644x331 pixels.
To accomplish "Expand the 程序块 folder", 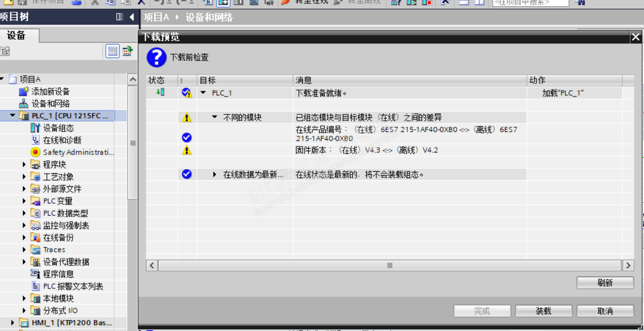I will coord(24,164).
